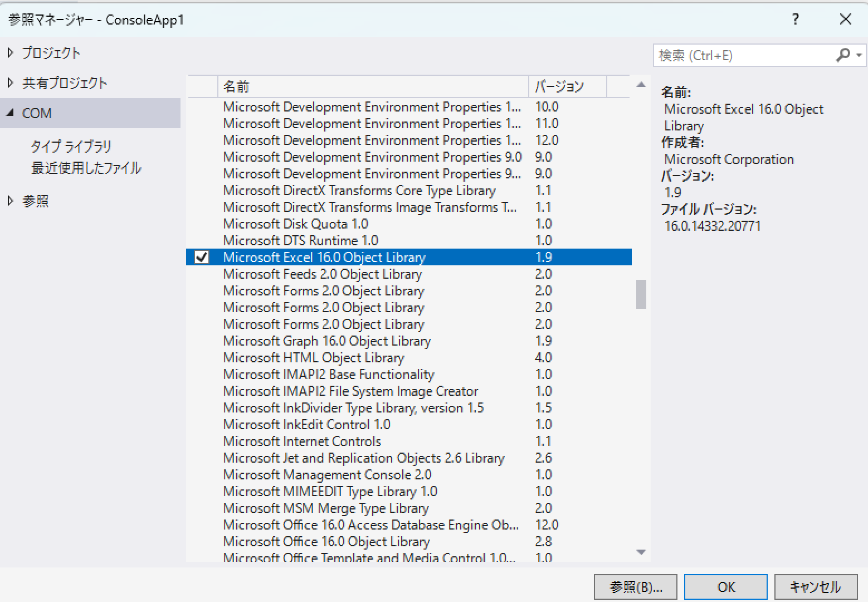Screen dimensions: 868x602
Task: Click the help question mark icon
Action: 796,20
